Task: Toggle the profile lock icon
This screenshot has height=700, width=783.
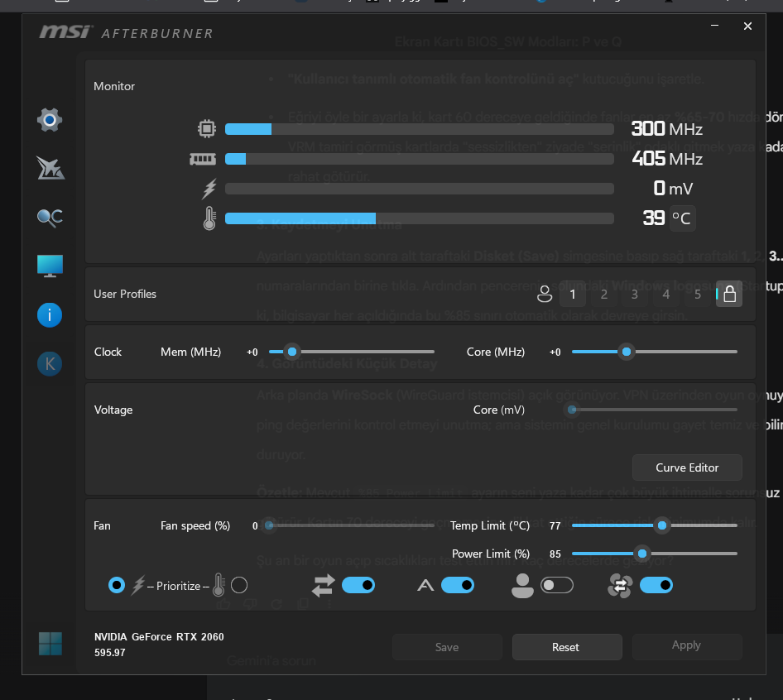Action: [729, 294]
